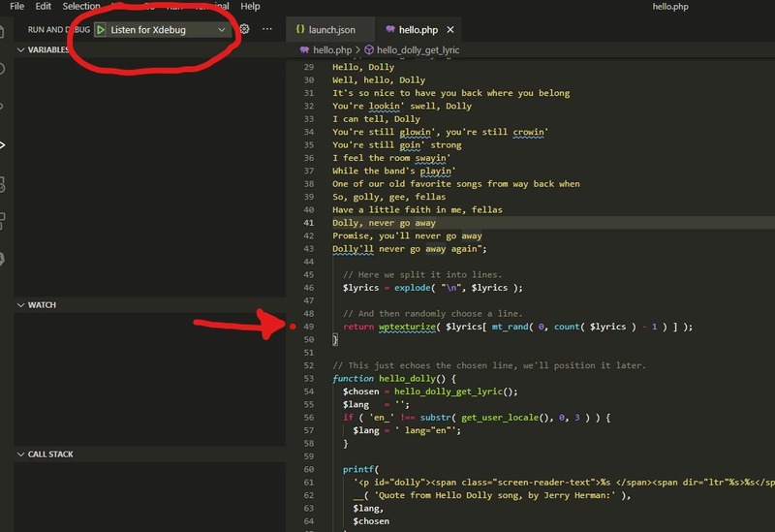Open the File menu

coord(16,6)
